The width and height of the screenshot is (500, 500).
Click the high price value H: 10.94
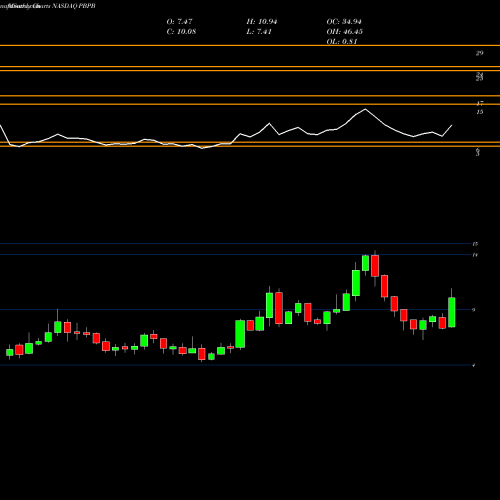pos(262,22)
